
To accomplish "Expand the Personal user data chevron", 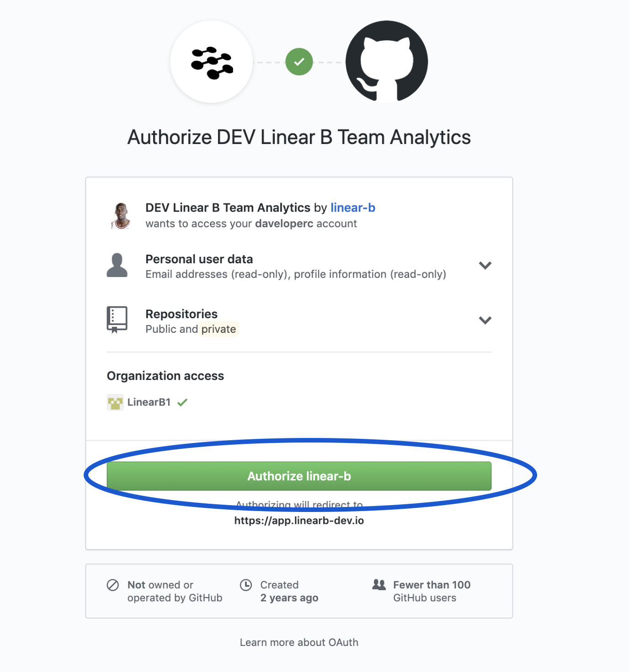I will tap(485, 266).
